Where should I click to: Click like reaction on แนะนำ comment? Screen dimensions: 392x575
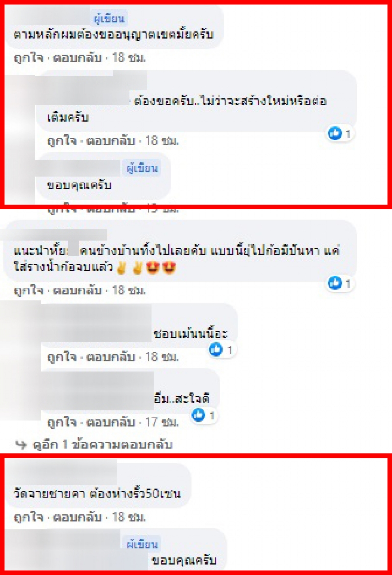(335, 283)
